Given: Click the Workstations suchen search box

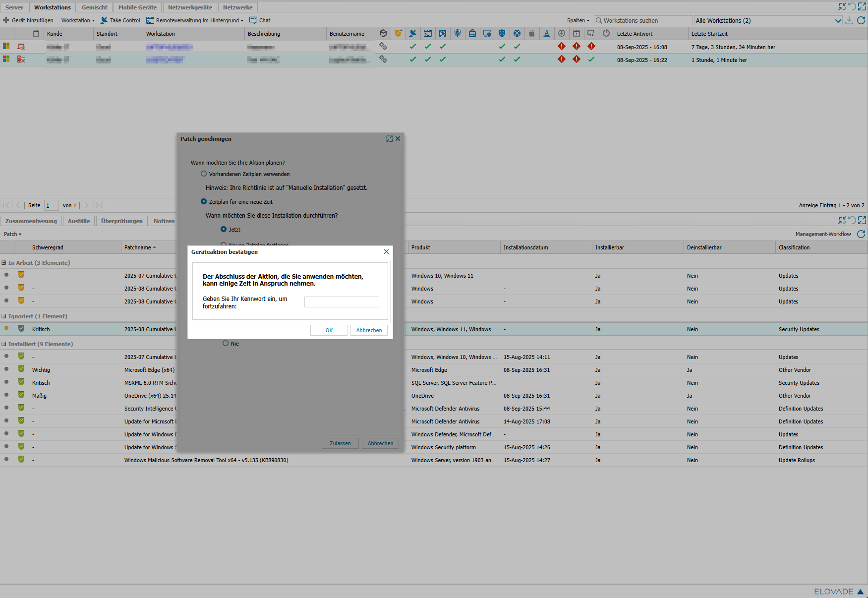Looking at the screenshot, I should (x=643, y=20).
